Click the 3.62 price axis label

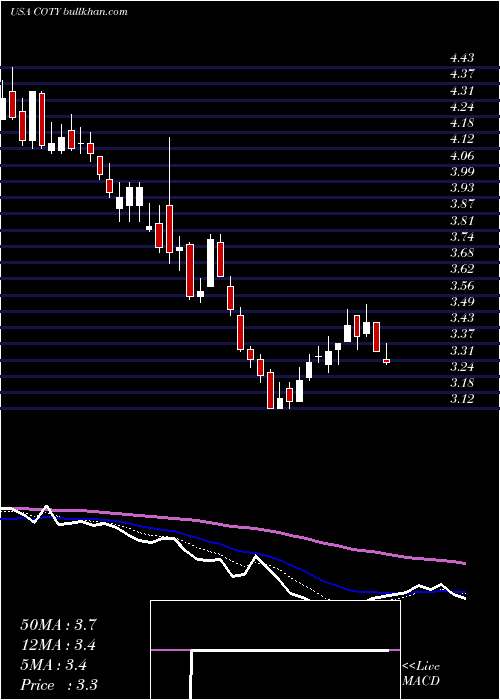point(462,269)
